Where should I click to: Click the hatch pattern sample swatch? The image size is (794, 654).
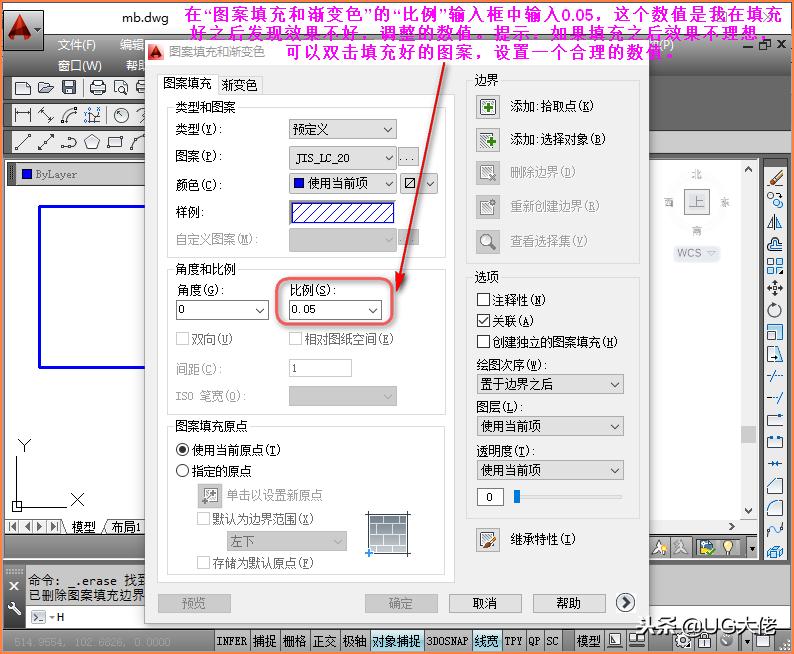tap(342, 213)
